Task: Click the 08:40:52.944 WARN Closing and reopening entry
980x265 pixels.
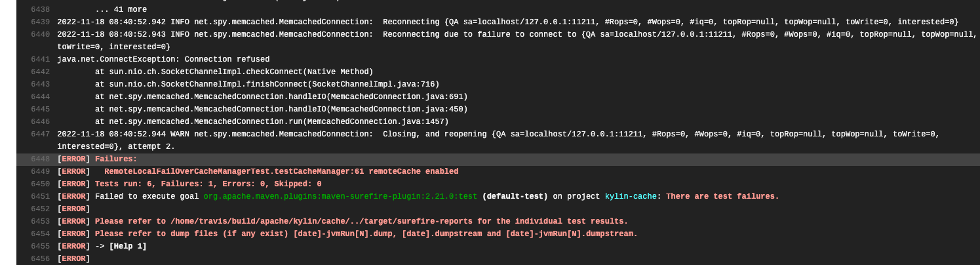Action: 498,140
